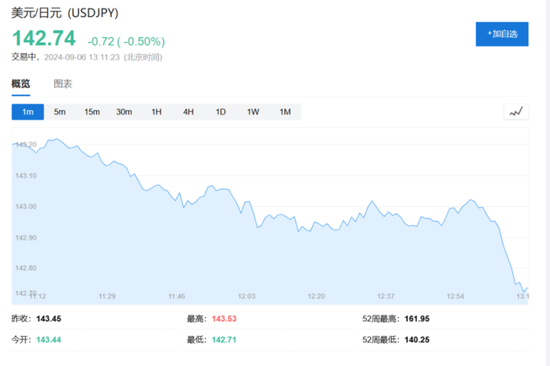The width and height of the screenshot is (550, 366).
Task: Switch to the 图表 tab
Action: [63, 84]
